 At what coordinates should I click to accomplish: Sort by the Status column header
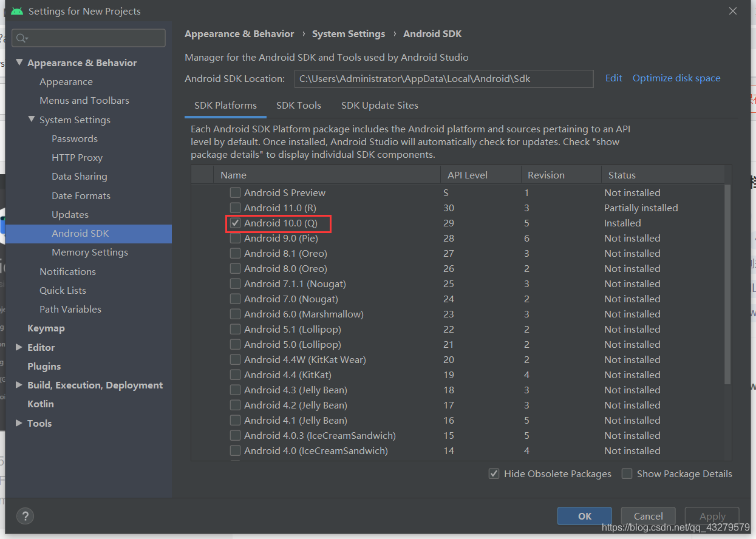[662, 175]
